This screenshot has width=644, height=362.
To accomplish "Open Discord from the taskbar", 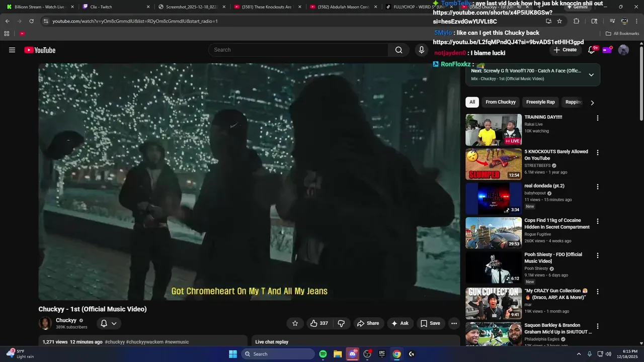I will pyautogui.click(x=352, y=354).
